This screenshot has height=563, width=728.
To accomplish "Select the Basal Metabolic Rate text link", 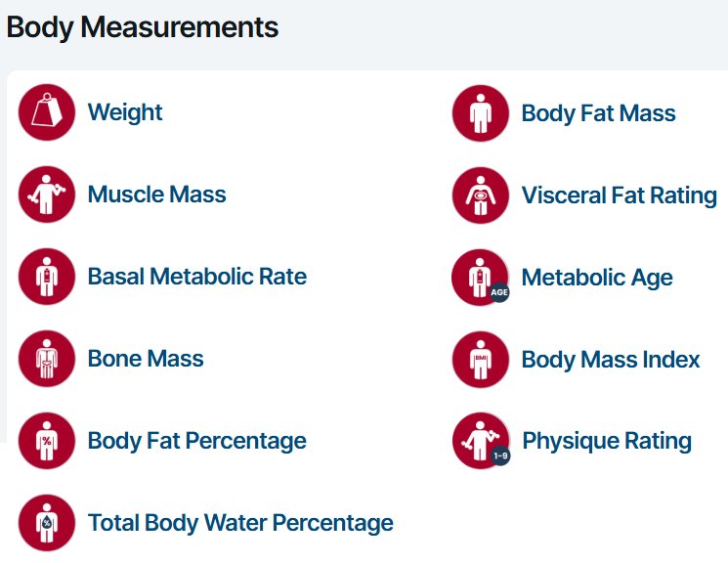I will (196, 277).
